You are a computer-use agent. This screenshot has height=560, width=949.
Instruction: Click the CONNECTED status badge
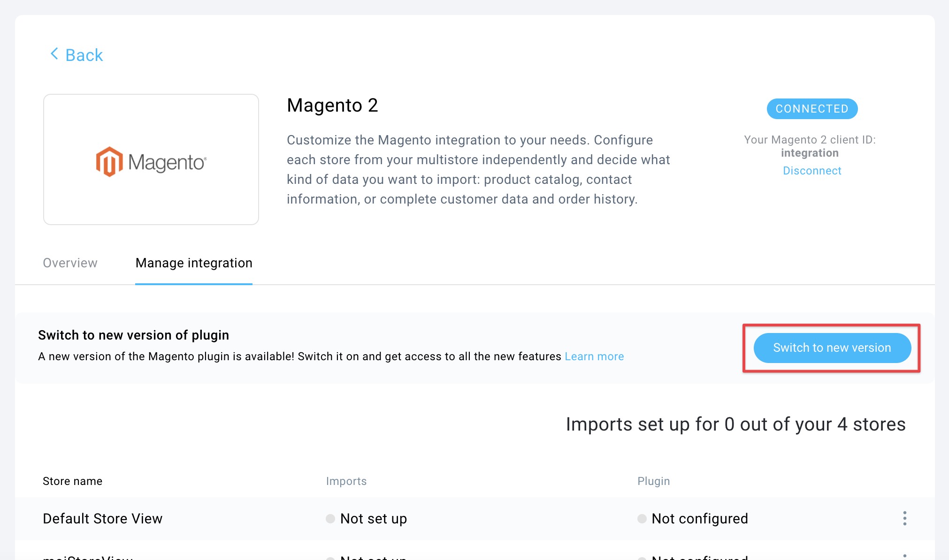pyautogui.click(x=812, y=109)
